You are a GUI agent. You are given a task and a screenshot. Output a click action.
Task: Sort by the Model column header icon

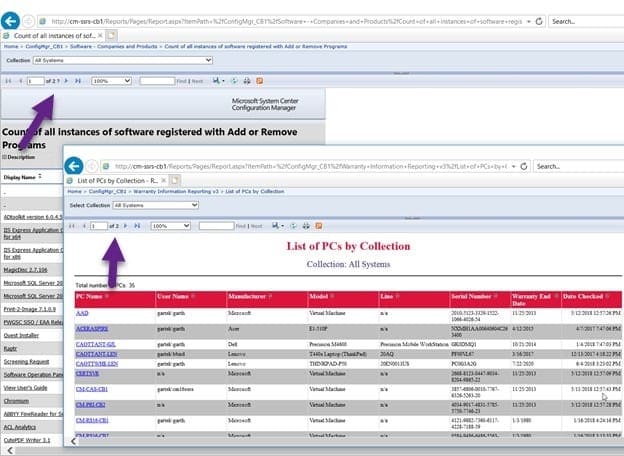[x=332, y=296]
